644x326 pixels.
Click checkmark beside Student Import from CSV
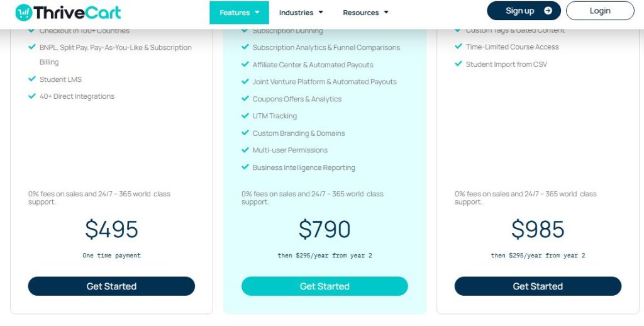(x=458, y=64)
